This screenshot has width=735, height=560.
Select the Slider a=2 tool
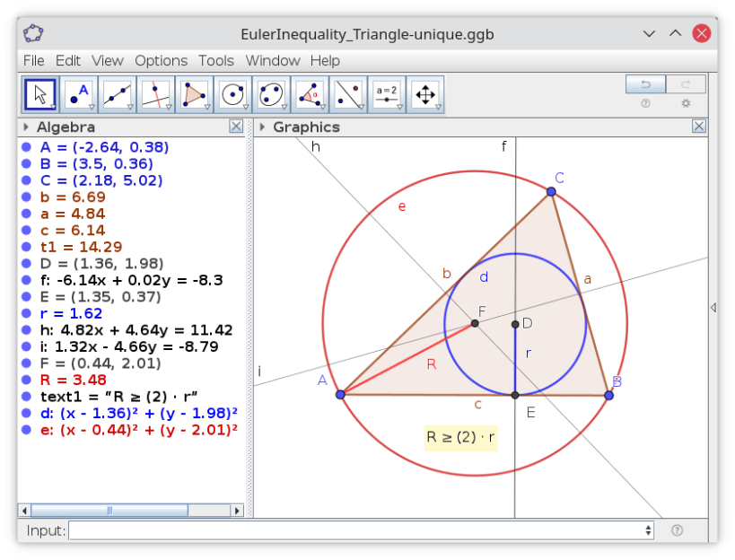(x=386, y=94)
